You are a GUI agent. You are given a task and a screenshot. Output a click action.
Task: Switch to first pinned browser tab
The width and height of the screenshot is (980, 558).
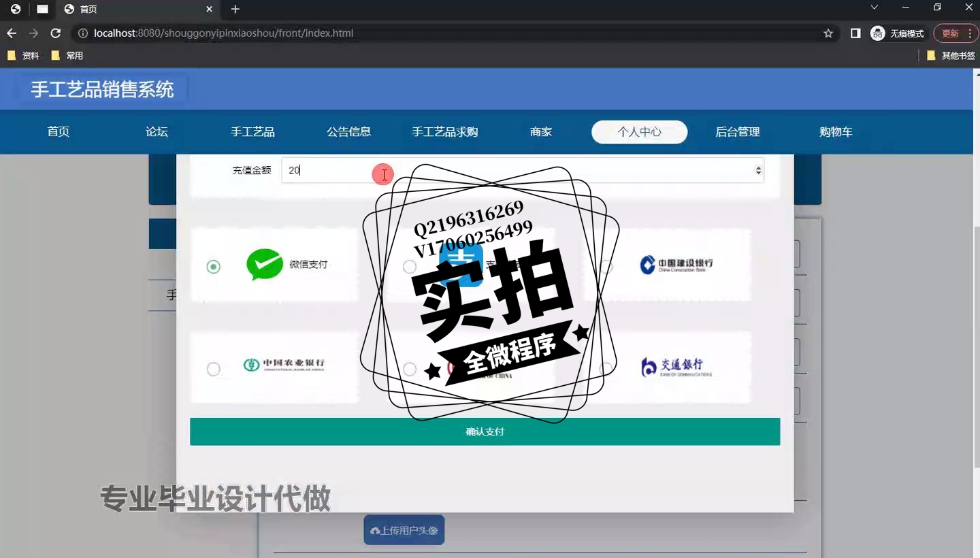coord(16,10)
